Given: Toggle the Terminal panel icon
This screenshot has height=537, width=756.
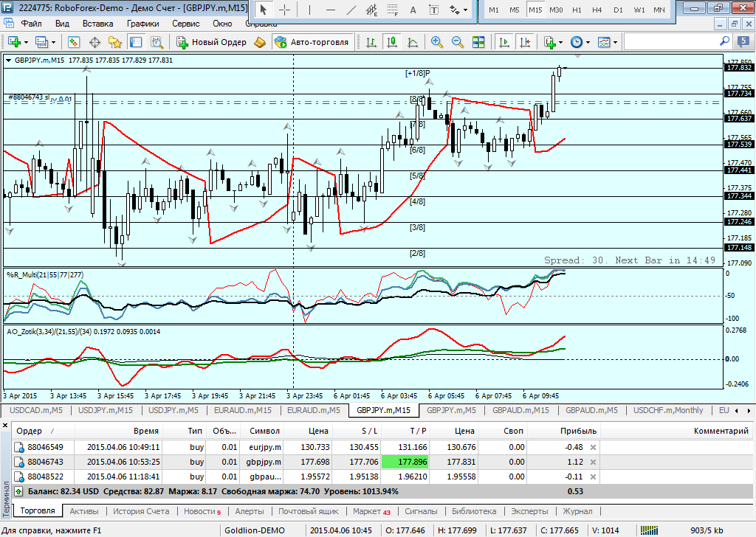Looking at the screenshot, I should coord(136,42).
